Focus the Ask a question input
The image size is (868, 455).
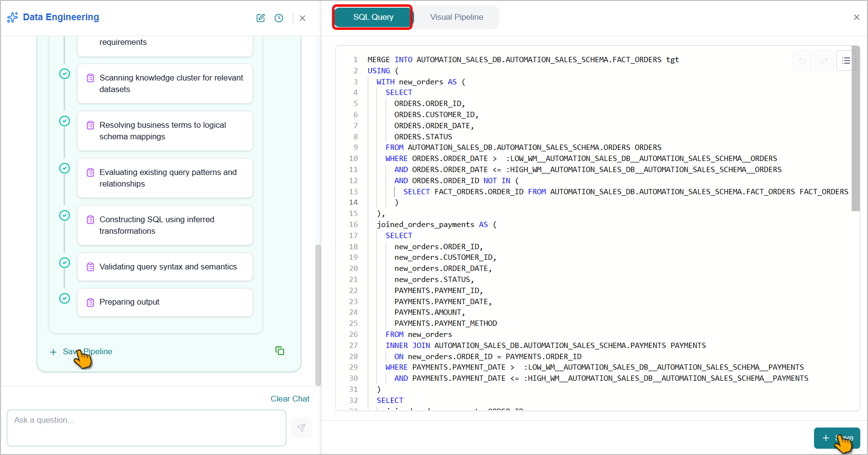point(147,428)
